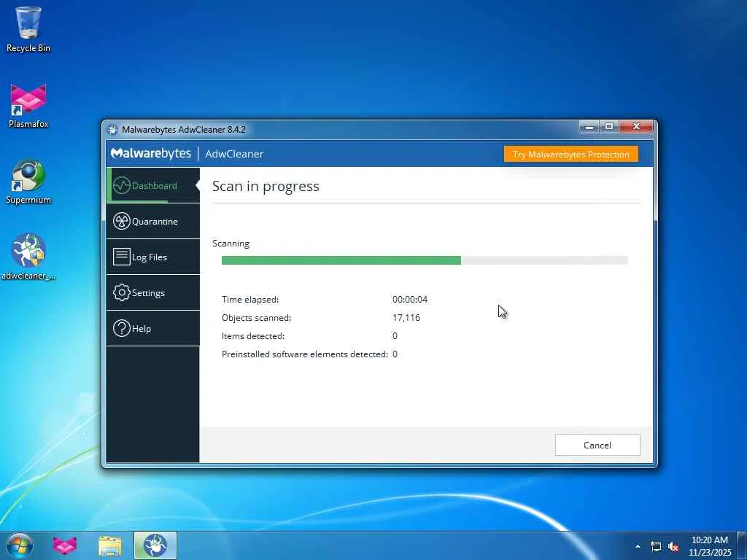Select the Help question mark icon

coord(122,328)
